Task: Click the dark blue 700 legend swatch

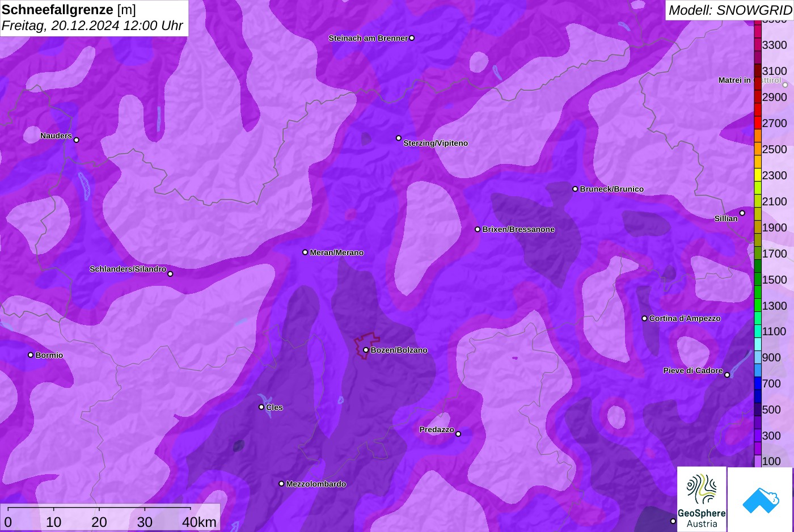Action: pos(758,383)
